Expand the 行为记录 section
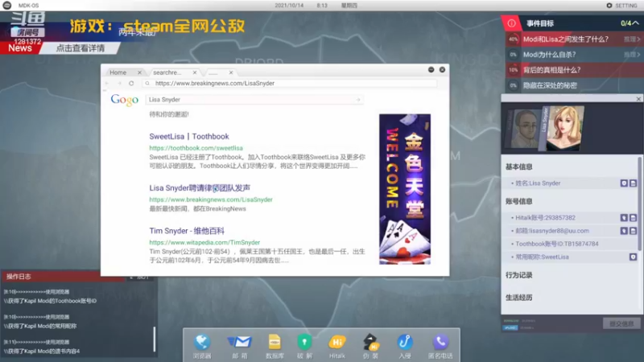Viewport: 644px width, 362px height. point(518,275)
